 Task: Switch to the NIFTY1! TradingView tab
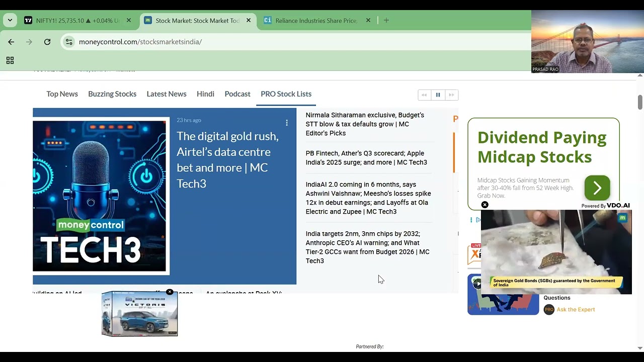78,21
